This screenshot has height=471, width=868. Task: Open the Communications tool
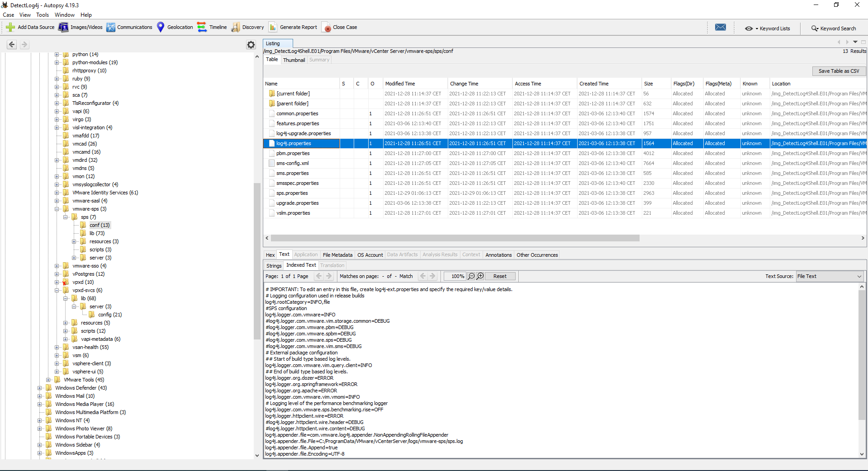pos(129,28)
